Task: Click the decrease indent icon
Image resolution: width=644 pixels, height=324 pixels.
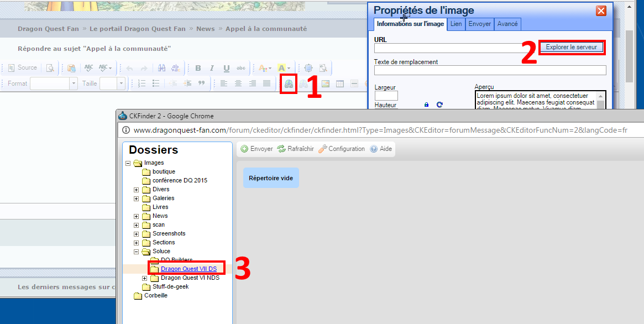Action: (173, 83)
